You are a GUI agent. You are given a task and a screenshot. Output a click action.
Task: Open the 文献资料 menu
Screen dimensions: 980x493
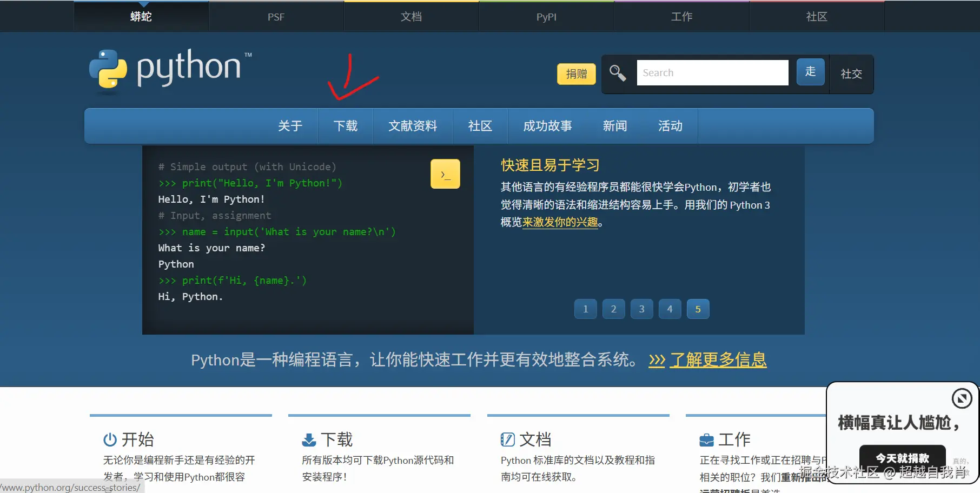pyautogui.click(x=413, y=126)
